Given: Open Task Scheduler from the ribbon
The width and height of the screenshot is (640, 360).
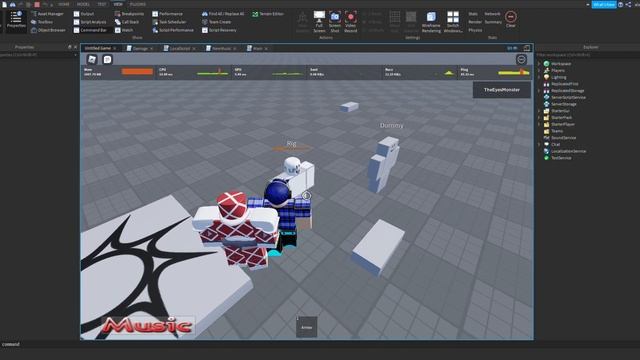Looking at the screenshot, I should [169, 22].
